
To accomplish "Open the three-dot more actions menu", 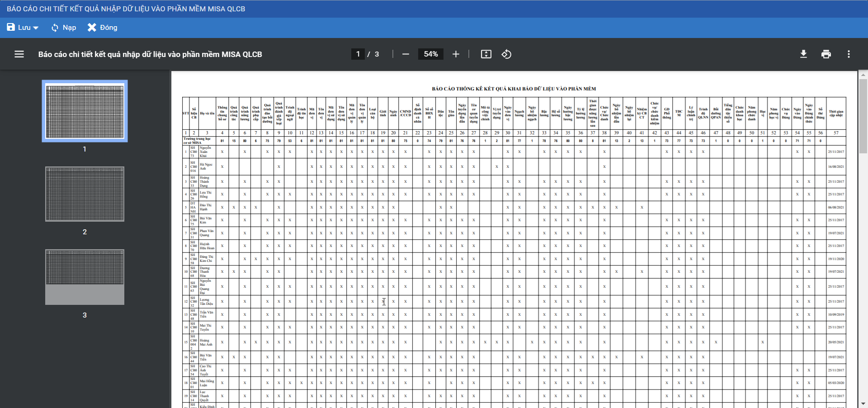I will [849, 54].
